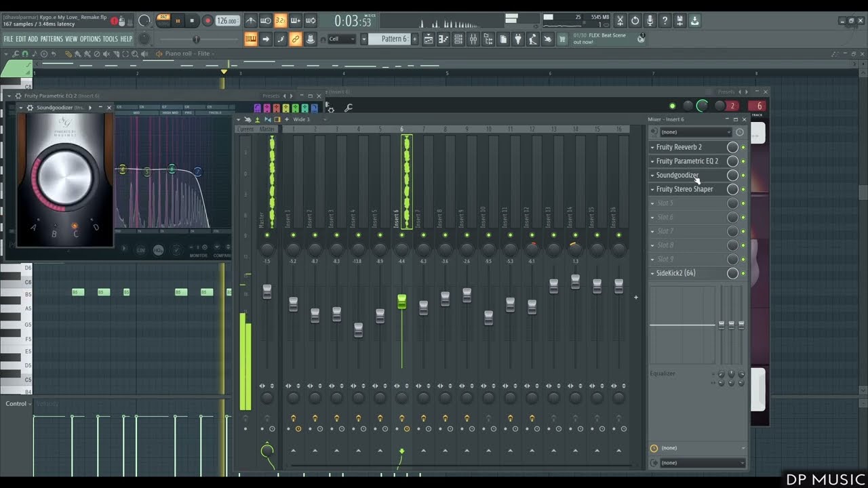Open the Channel rack icon

[x=458, y=39]
